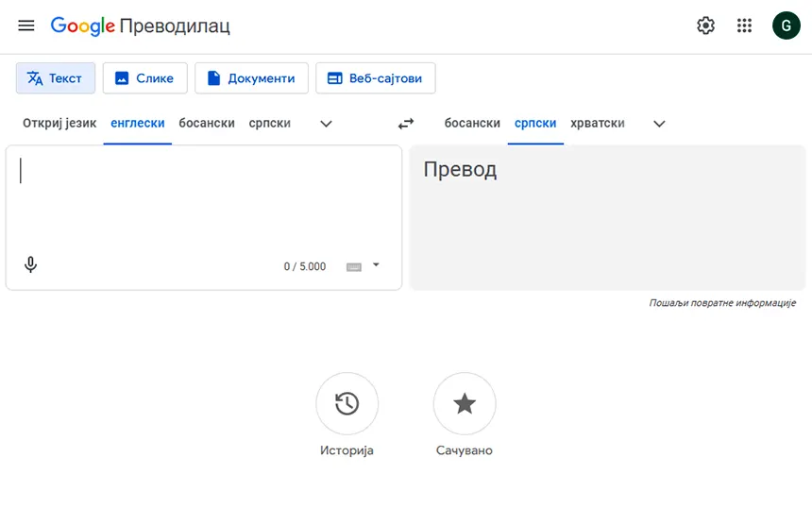Select српски as source language
The height and width of the screenshot is (508, 812).
[x=270, y=124]
